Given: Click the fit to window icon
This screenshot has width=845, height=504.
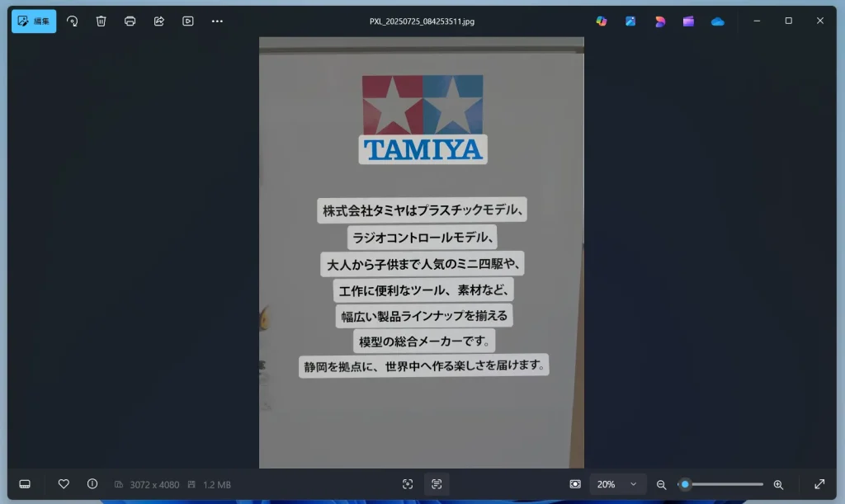Looking at the screenshot, I should pos(575,484).
